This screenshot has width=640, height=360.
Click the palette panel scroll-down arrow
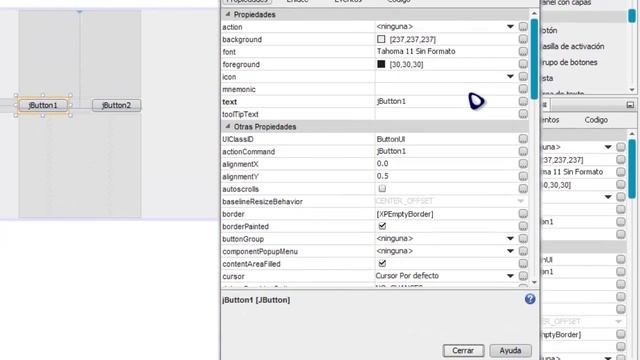[632, 90]
